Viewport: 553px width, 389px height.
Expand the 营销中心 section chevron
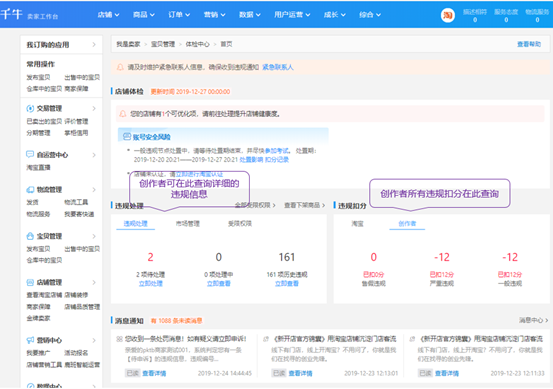click(94, 340)
